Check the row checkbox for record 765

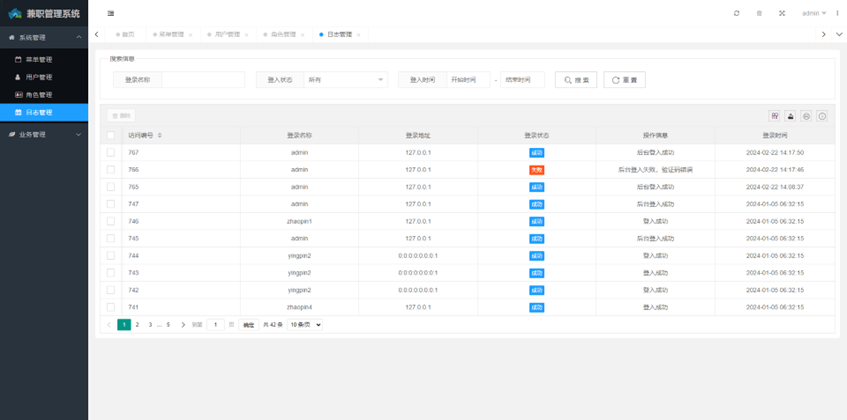tap(111, 187)
